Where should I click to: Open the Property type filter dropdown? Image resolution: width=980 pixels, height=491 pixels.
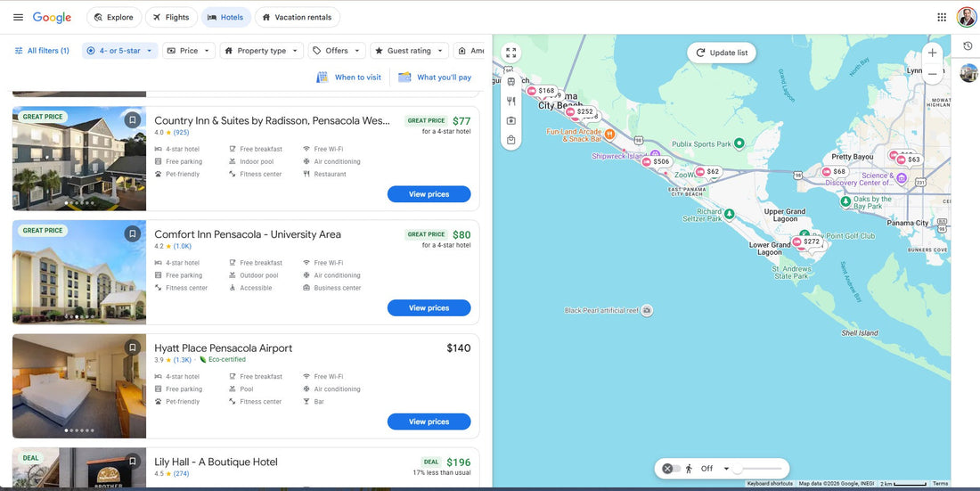(x=261, y=51)
